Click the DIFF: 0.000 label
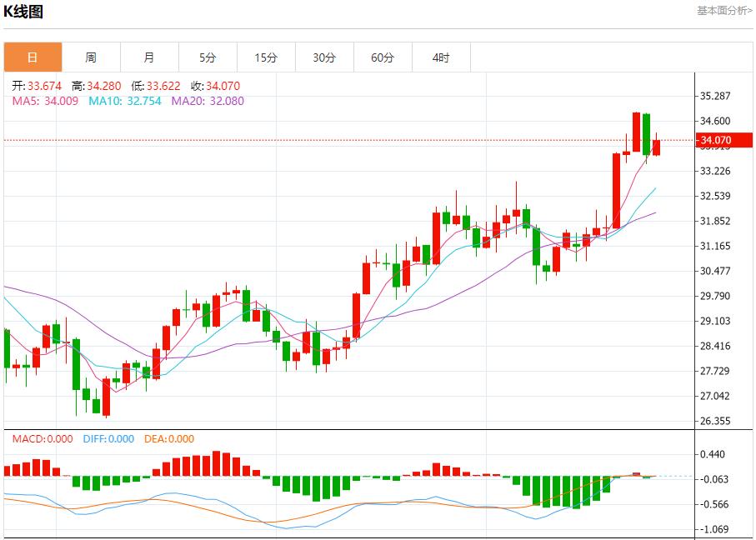 108,439
